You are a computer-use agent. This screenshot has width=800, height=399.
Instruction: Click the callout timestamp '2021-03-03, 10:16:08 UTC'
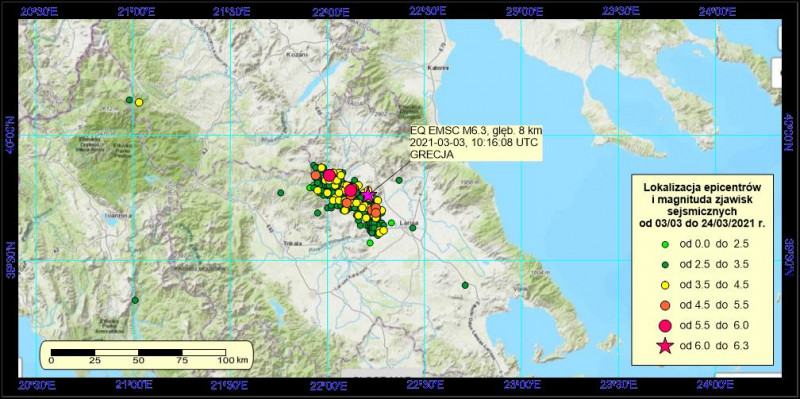coord(474,143)
